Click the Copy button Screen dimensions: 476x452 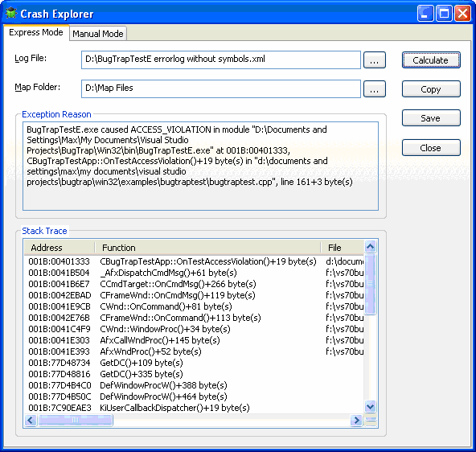[431, 89]
